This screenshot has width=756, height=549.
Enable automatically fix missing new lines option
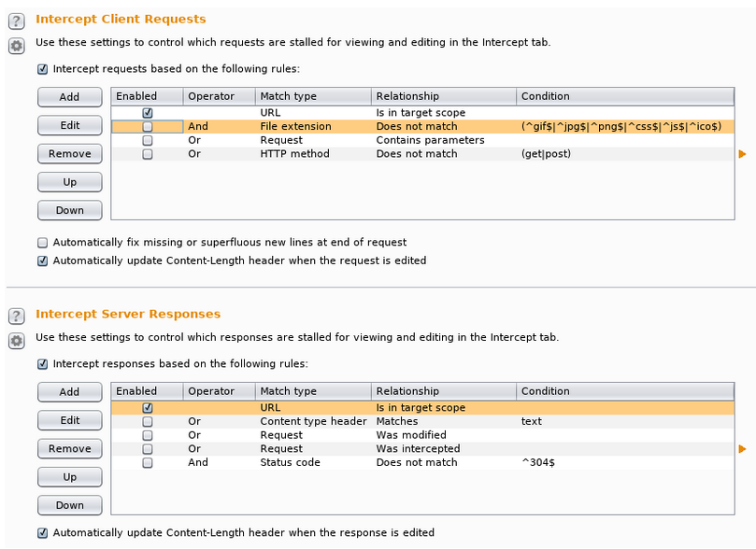[x=42, y=243]
